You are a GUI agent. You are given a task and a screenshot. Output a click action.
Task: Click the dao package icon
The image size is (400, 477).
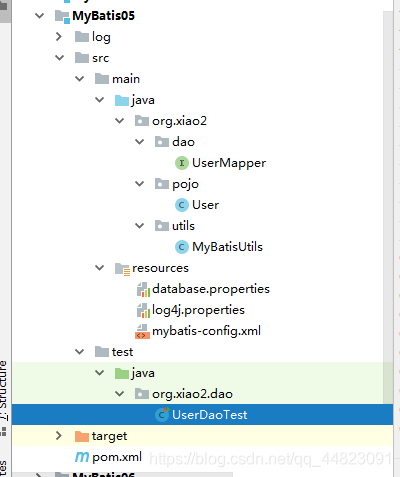(x=162, y=142)
